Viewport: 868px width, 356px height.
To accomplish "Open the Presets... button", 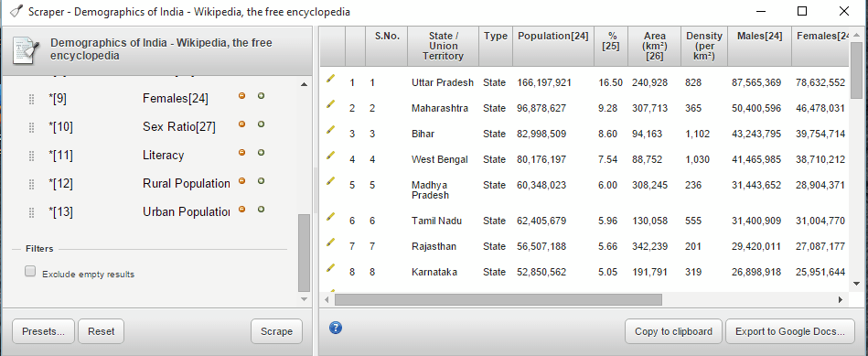I will pyautogui.click(x=43, y=331).
